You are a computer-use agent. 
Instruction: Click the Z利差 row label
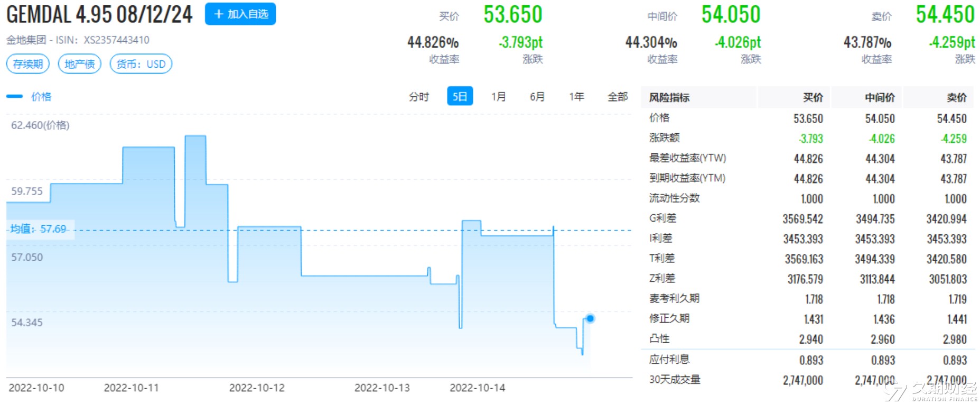tap(662, 279)
